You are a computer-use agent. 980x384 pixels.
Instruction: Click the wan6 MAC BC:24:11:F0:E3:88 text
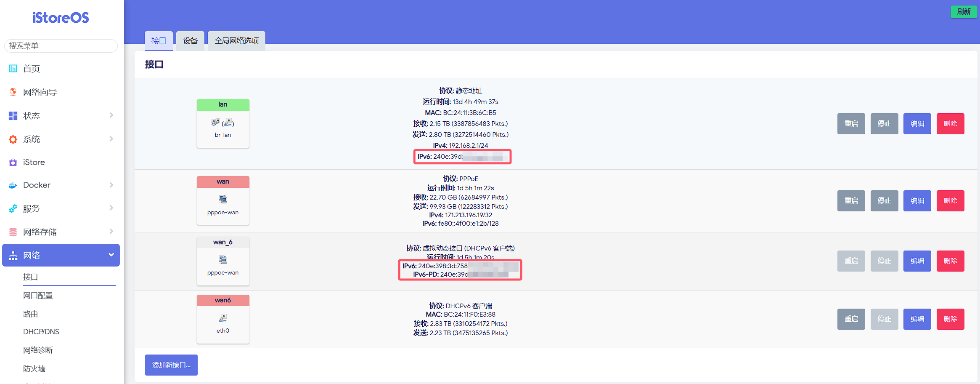461,315
